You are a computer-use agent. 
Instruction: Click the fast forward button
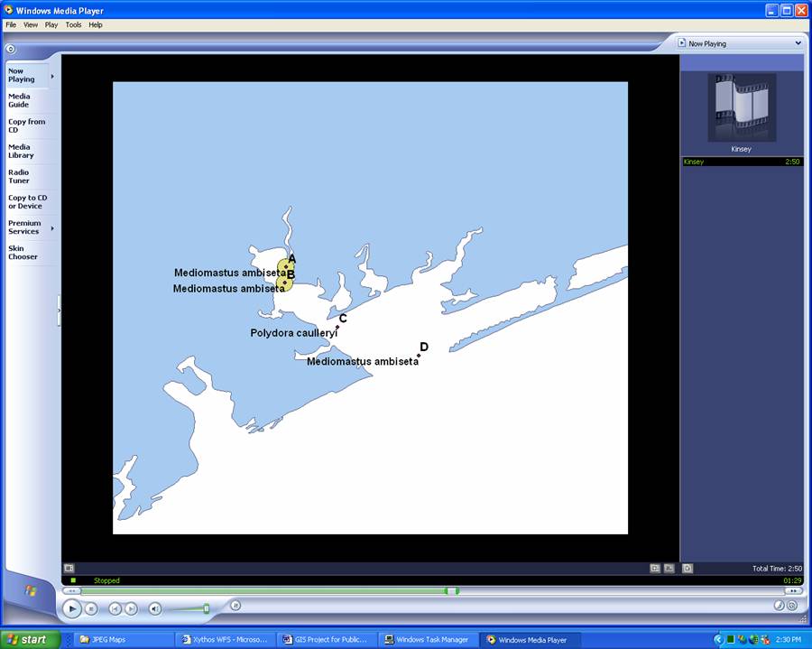[793, 591]
